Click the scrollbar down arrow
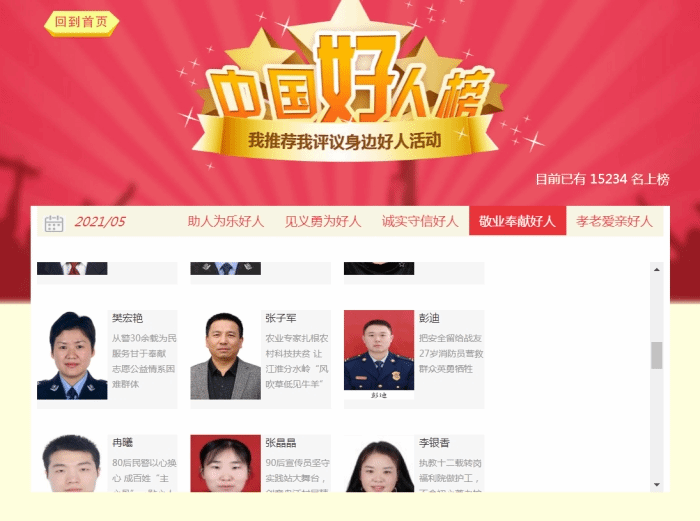 [657, 484]
